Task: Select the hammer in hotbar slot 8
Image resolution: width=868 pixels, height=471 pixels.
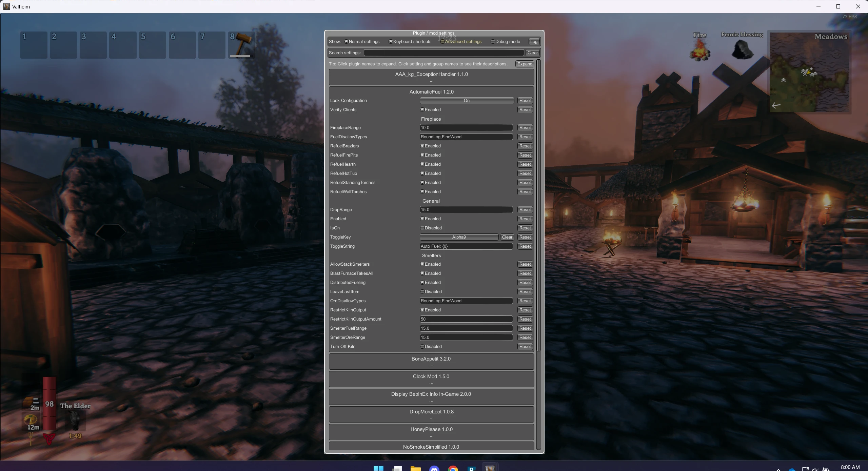Action: tap(242, 45)
